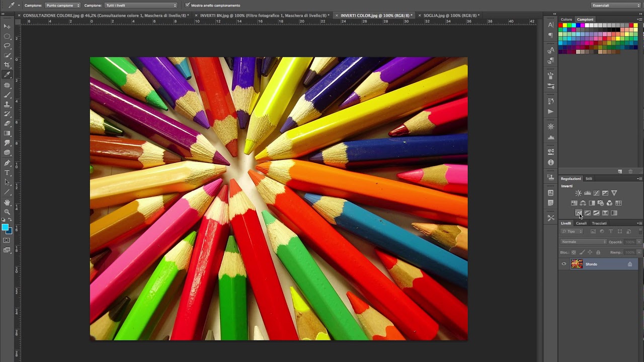Select the Quick Selection tool
Screen dimensions: 644x362
point(7,55)
